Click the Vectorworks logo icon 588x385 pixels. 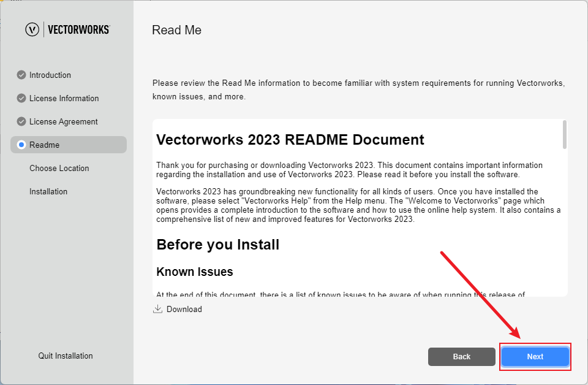click(x=32, y=29)
